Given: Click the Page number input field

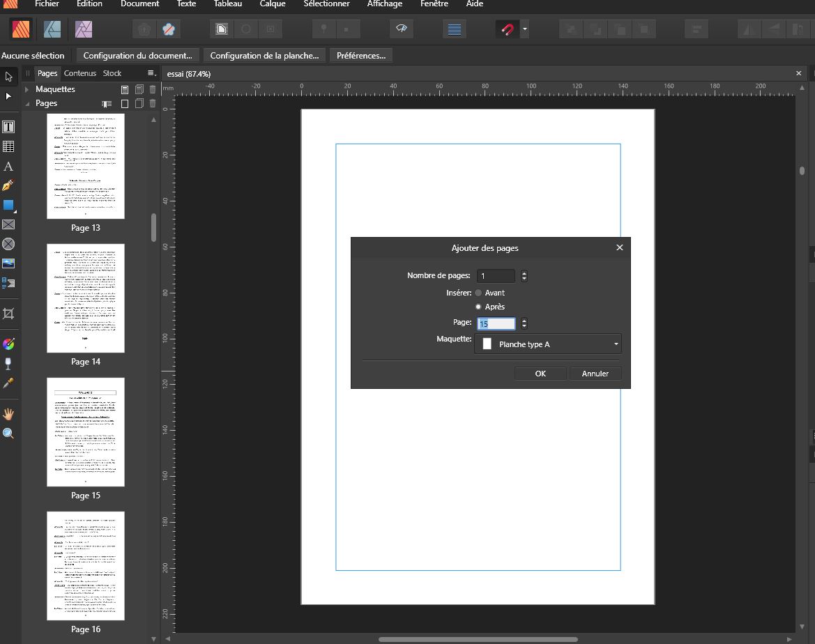Looking at the screenshot, I should 496,323.
